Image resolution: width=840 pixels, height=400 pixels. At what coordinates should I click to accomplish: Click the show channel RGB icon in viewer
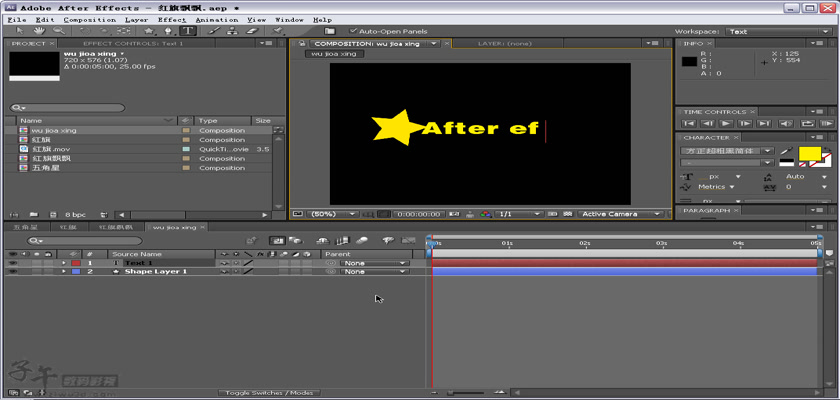[x=486, y=214]
